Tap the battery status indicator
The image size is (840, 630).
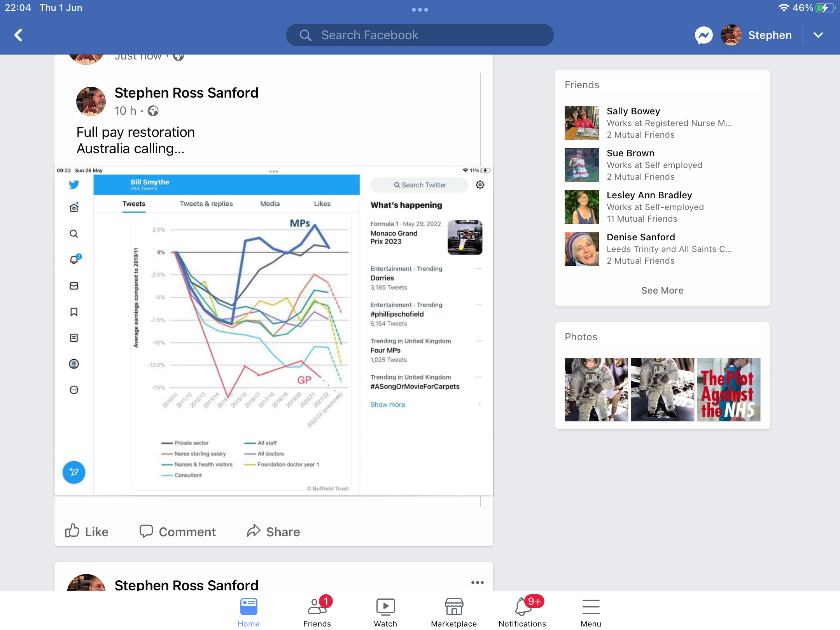pyautogui.click(x=825, y=8)
